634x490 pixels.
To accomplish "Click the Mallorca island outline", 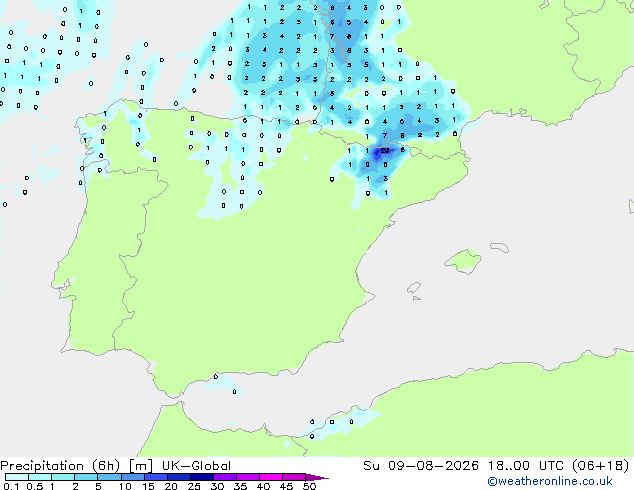I will coord(463,262).
